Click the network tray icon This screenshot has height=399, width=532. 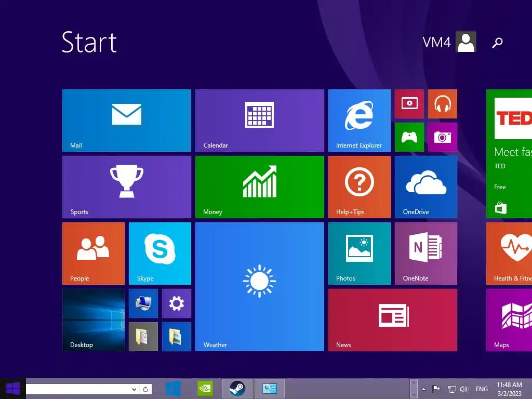[451, 390]
